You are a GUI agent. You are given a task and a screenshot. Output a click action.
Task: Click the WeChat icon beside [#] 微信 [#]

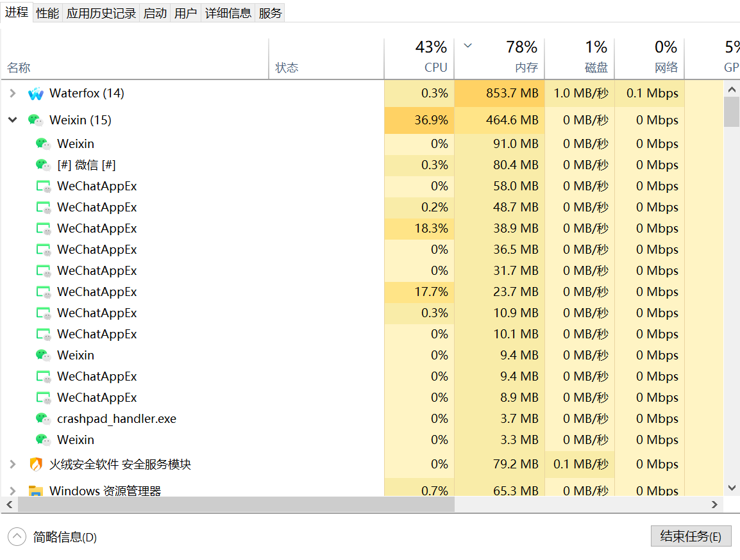coord(44,165)
